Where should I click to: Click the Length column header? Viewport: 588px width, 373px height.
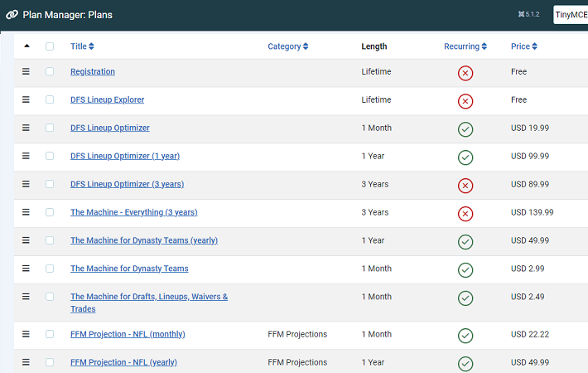click(x=374, y=46)
